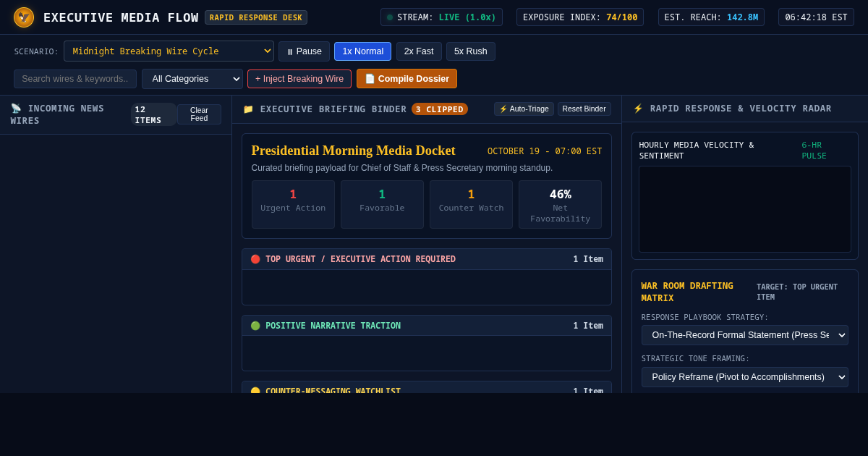Open Response Playbook Strategy dropdown
Viewport: 868px width, 456px height.
[745, 335]
